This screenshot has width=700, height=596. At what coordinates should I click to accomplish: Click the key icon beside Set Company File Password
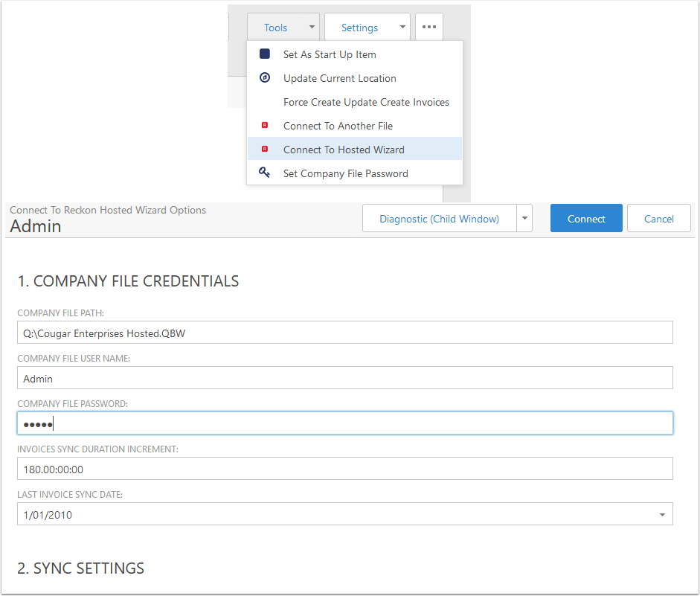pos(265,173)
